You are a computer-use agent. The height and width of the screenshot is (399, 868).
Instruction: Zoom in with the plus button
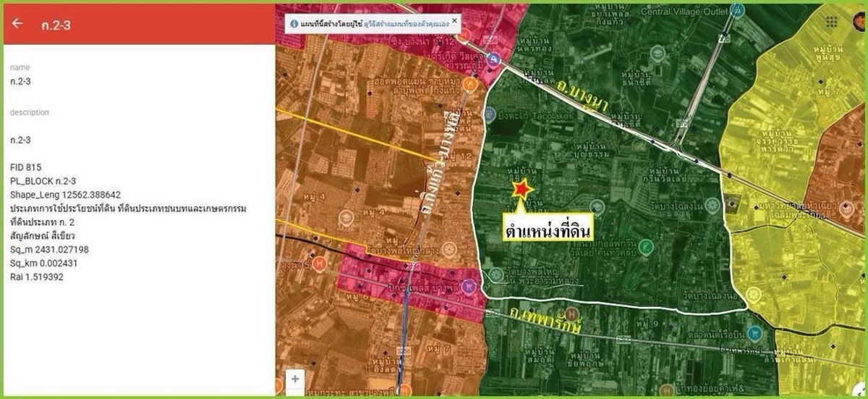[294, 379]
